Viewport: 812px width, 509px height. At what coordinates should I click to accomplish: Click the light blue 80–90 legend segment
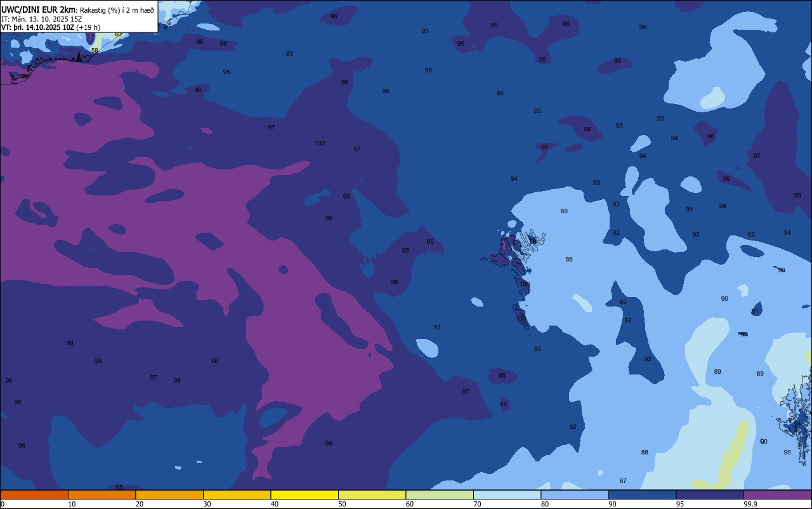tap(575, 494)
